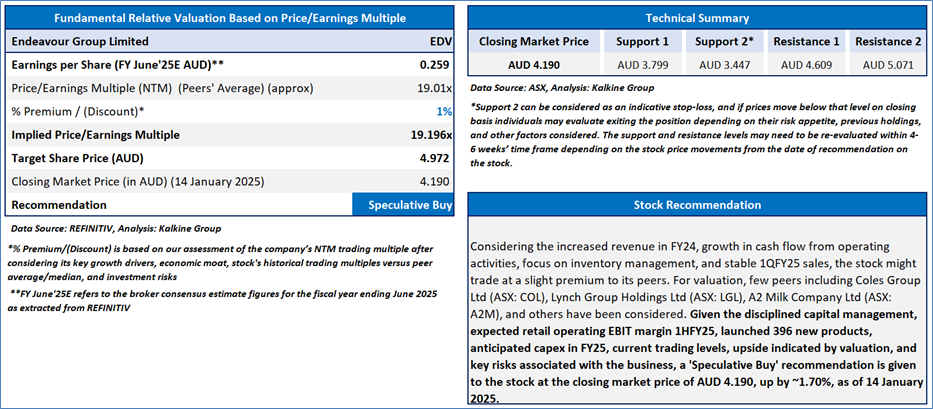The width and height of the screenshot is (933, 409).
Task: Click the 19.196x implied multiple value
Action: pos(431,135)
